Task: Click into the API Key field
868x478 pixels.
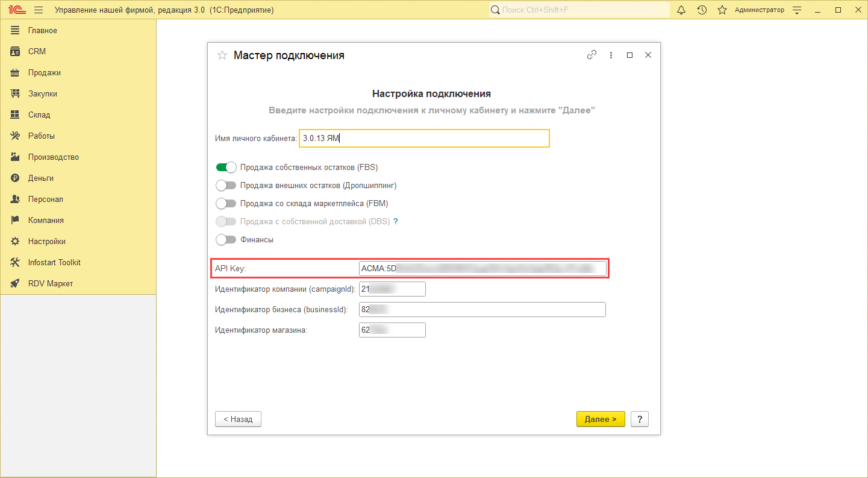Action: point(482,268)
